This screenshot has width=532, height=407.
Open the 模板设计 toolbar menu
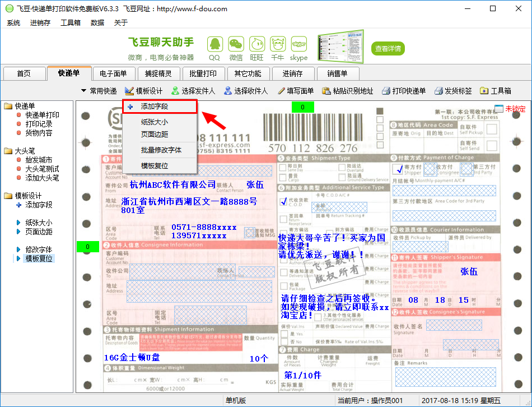pos(143,91)
